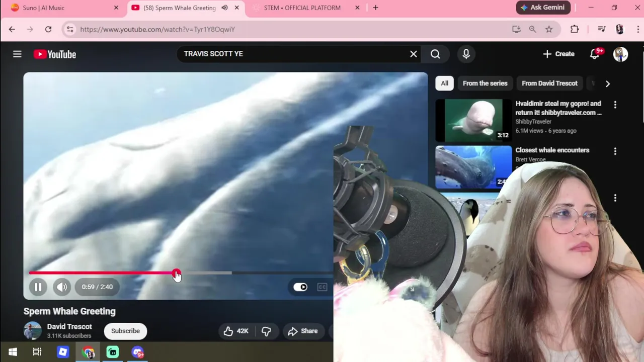This screenshot has height=362, width=644.
Task: Close the Suno AI Music tab
Action: (x=116, y=8)
